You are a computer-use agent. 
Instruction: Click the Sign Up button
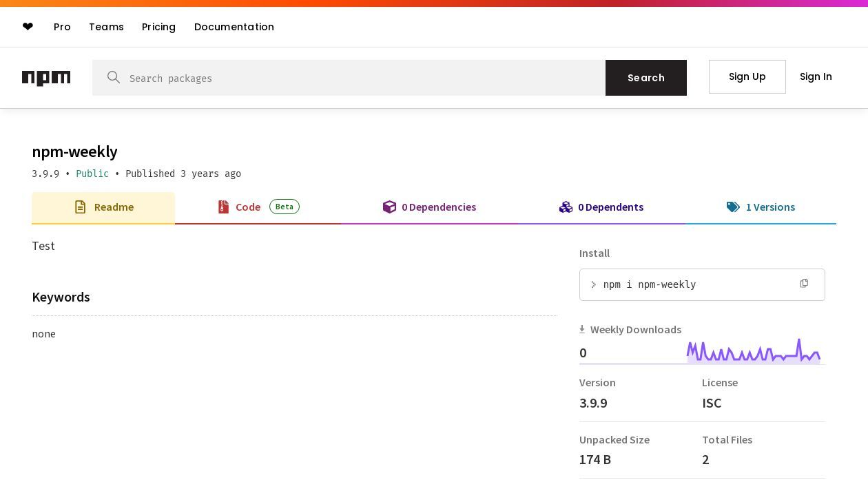coord(747,76)
